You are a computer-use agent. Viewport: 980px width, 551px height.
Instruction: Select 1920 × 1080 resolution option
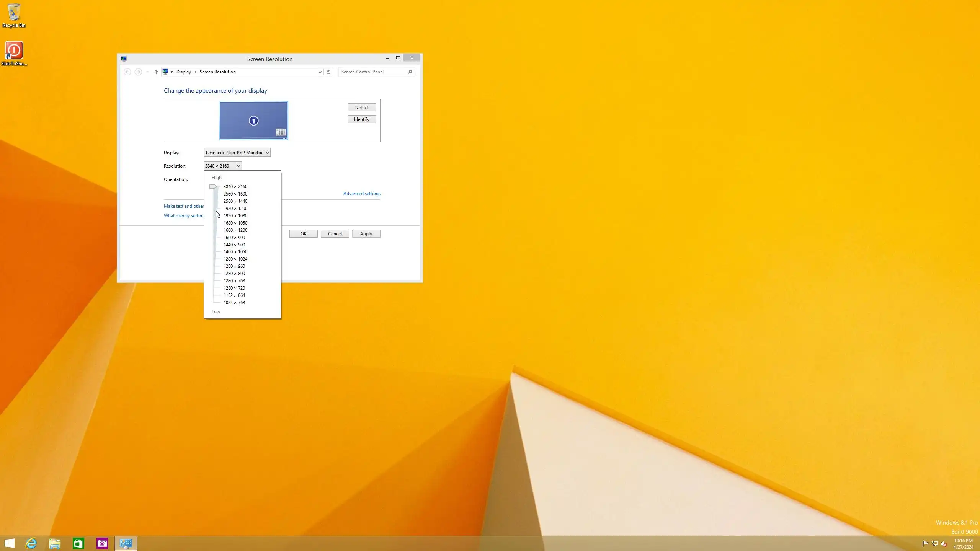[235, 216]
